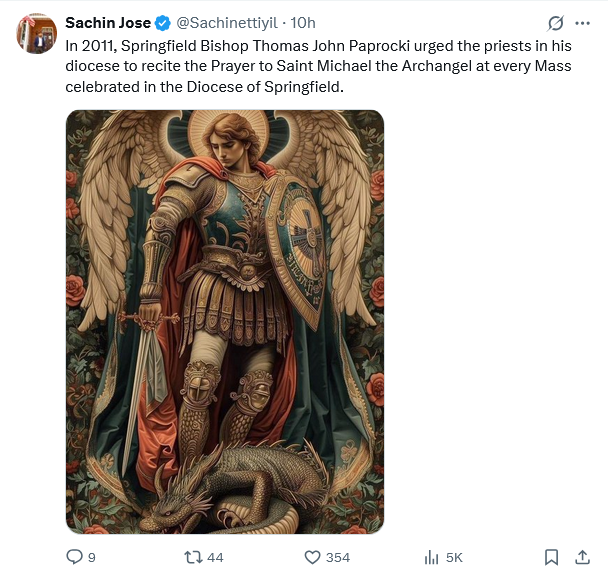This screenshot has width=609, height=579.
Task: Open the share post menu
Action: coord(582,557)
